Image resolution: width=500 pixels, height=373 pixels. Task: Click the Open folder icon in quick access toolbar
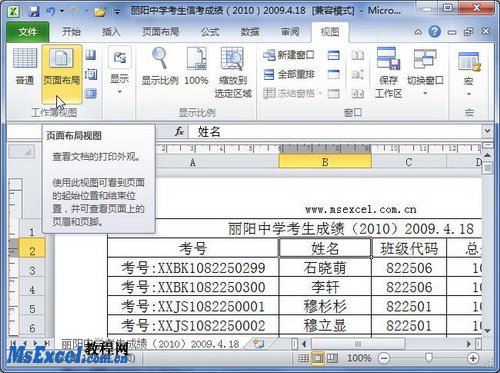click(100, 12)
